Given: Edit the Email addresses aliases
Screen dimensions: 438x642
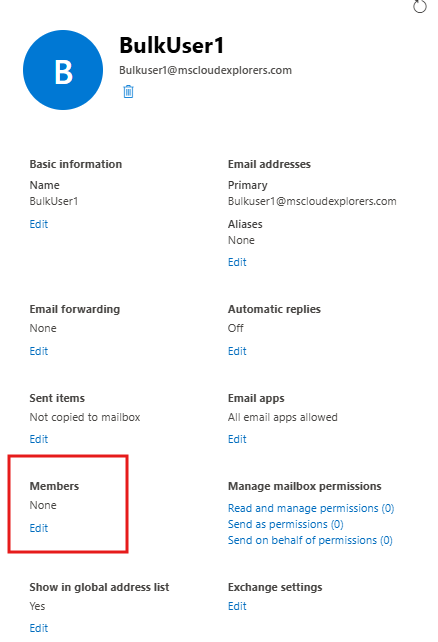Looking at the screenshot, I should (237, 262).
